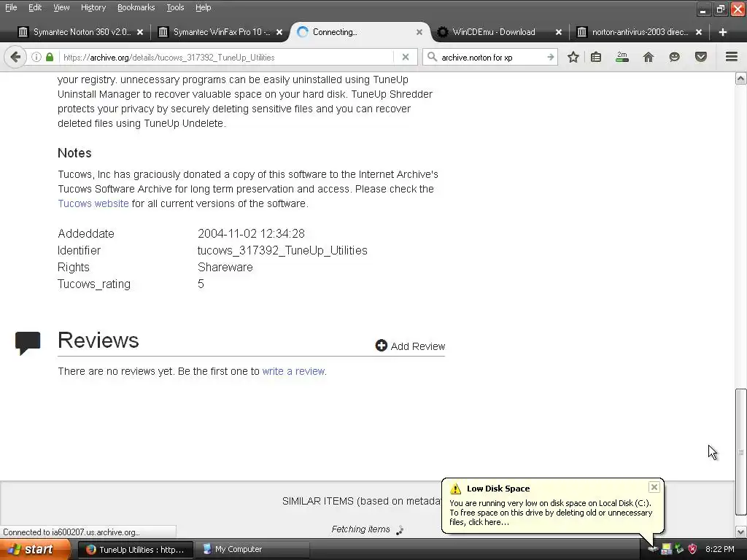This screenshot has height=560, width=747.
Task: Open My Computer from the taskbar
Action: tap(252, 550)
